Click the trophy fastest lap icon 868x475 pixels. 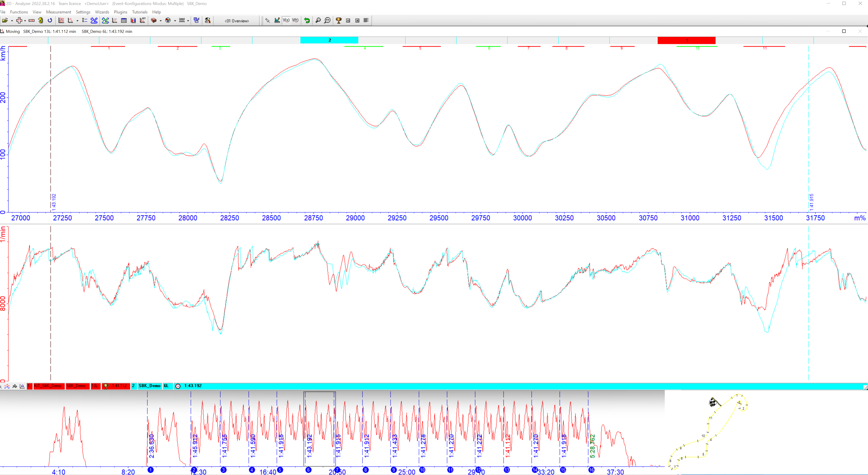coord(339,21)
